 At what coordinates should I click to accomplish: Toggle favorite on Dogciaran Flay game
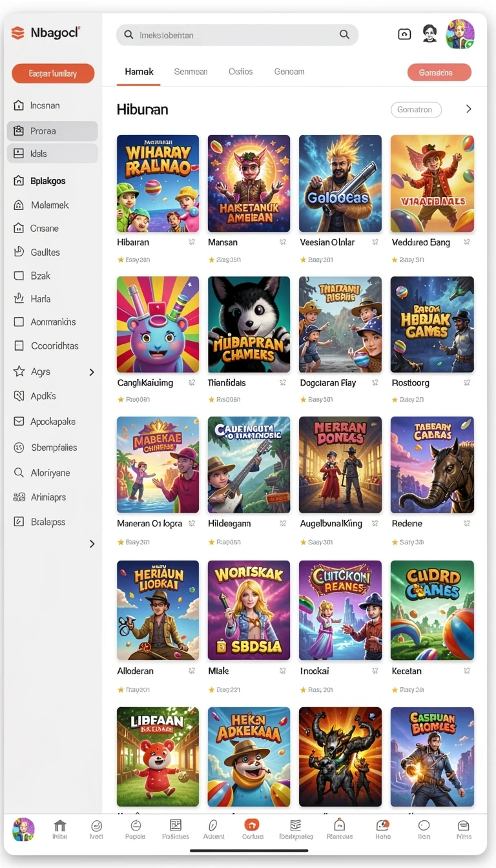coord(375,382)
